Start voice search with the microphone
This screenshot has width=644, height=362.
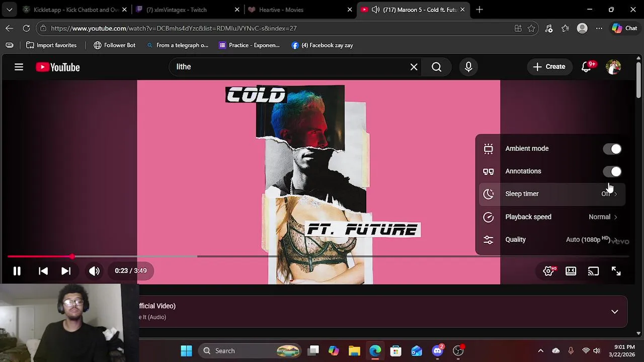tap(468, 67)
